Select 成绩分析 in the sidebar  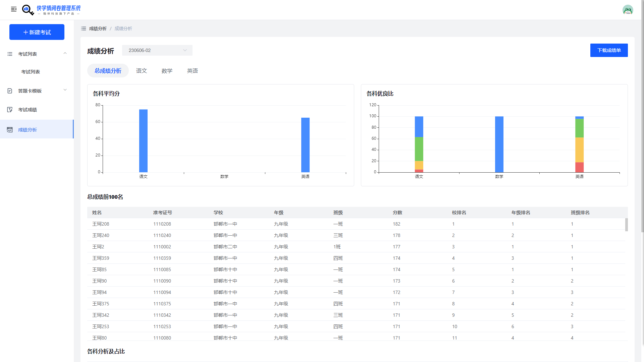[37, 129]
